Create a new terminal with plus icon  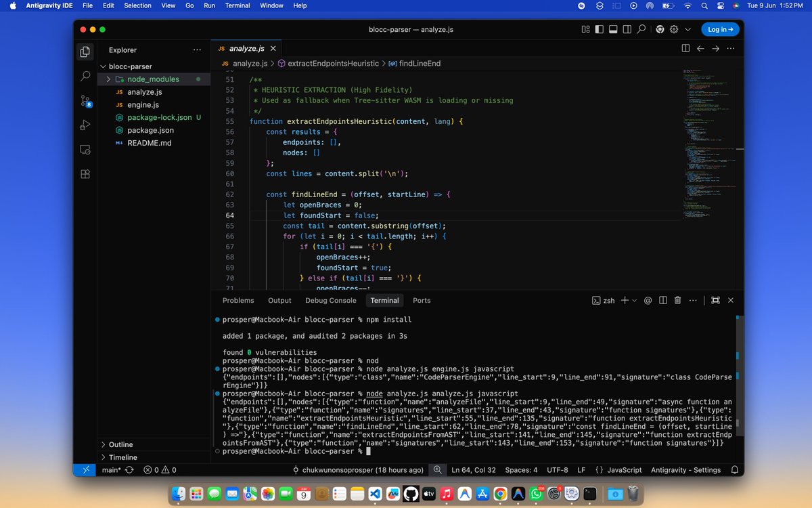625,301
